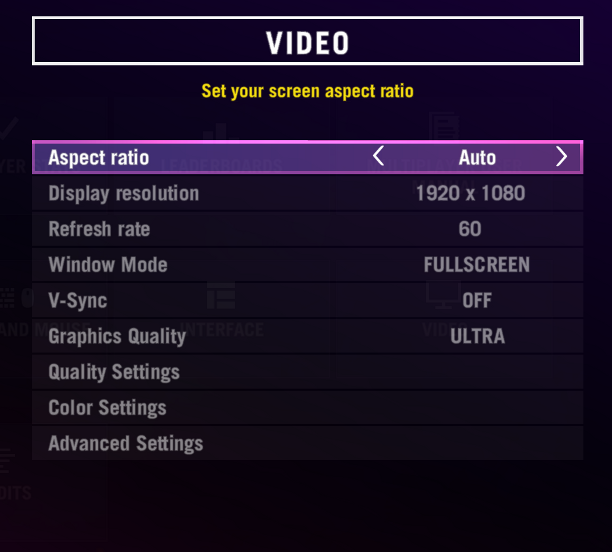
Task: Select the Window Mode setting
Action: coord(308,265)
